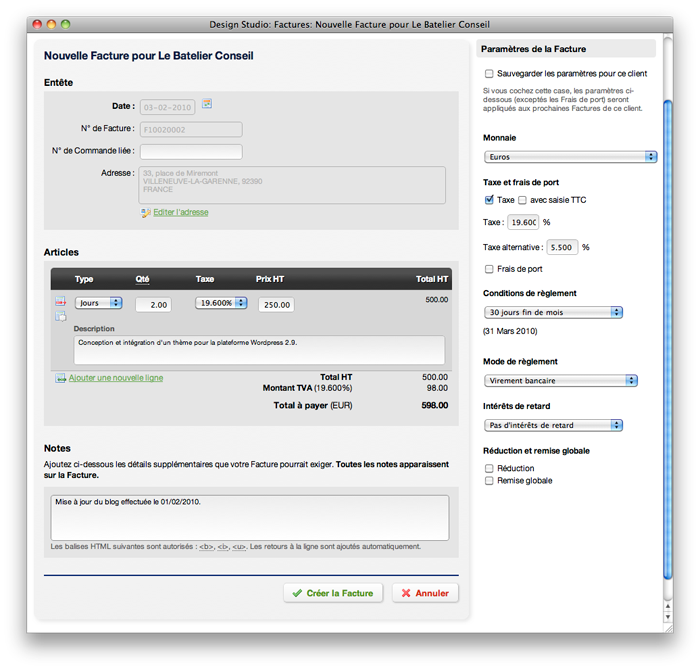The height and width of the screenshot is (670, 700).
Task: Expand the Conditions de règlement dropdown
Action: point(553,312)
